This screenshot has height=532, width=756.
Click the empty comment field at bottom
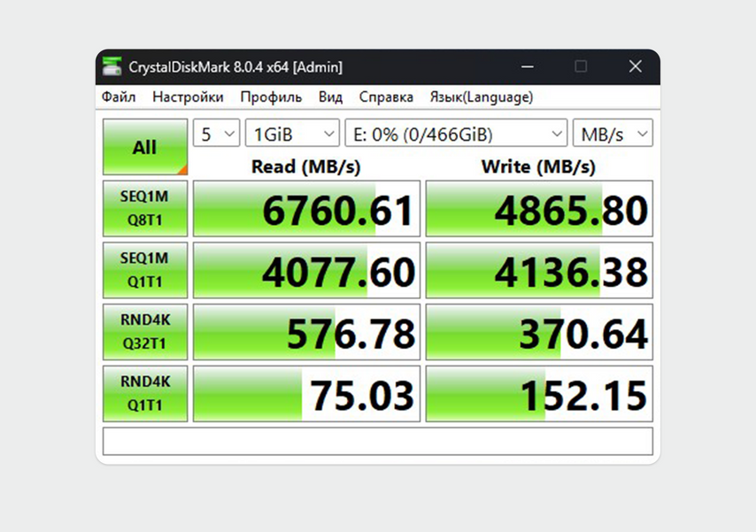(x=378, y=441)
